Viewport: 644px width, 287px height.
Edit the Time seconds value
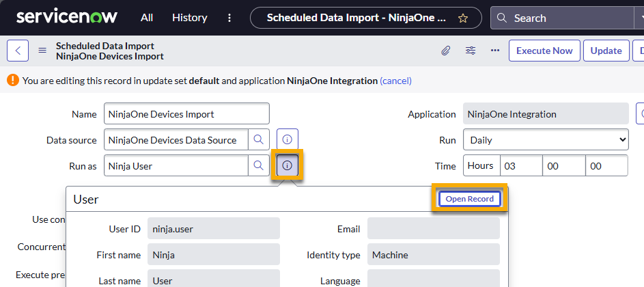tap(606, 165)
